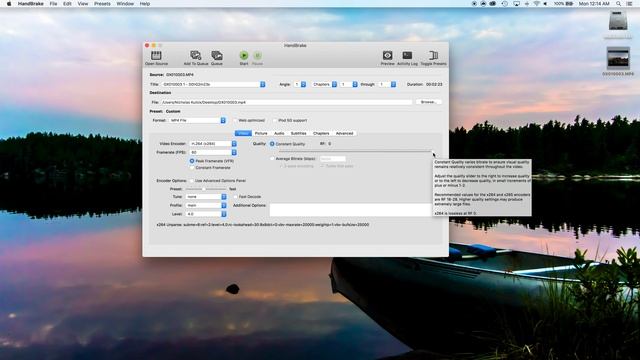This screenshot has width=640, height=360.
Task: Open Notification Center list icon
Action: coord(630,4)
